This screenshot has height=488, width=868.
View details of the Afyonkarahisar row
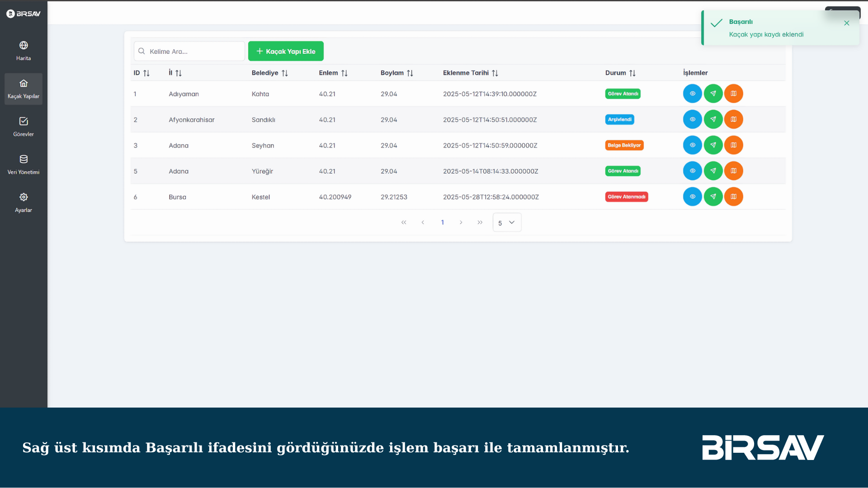tap(693, 119)
